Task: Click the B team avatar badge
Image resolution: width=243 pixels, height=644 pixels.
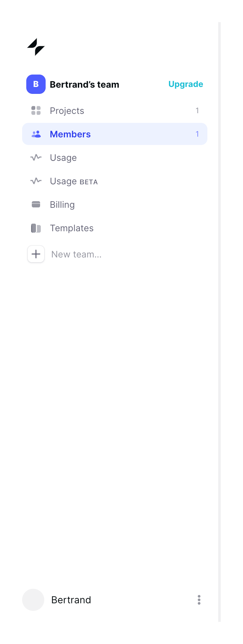Action: pos(36,84)
